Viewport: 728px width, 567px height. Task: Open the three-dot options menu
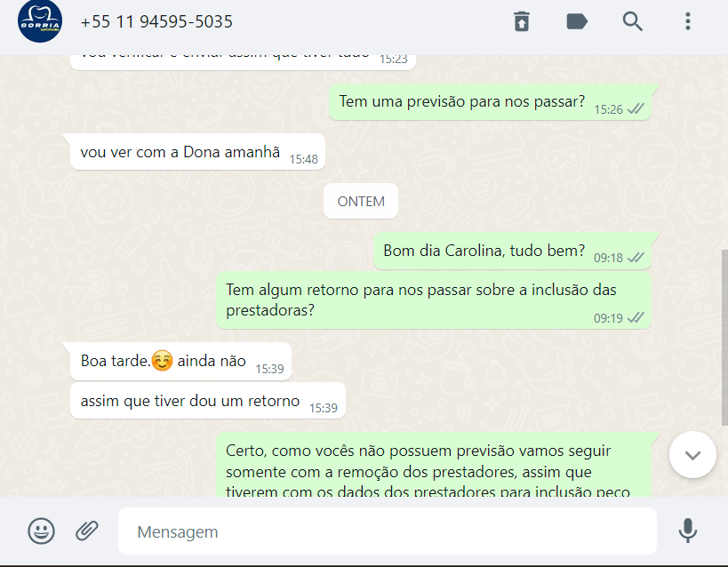(x=688, y=21)
